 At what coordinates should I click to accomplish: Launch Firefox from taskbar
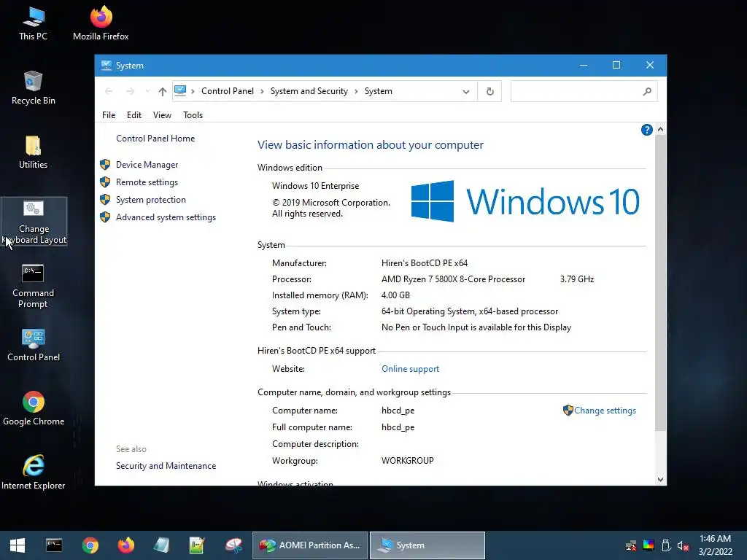pyautogui.click(x=125, y=545)
